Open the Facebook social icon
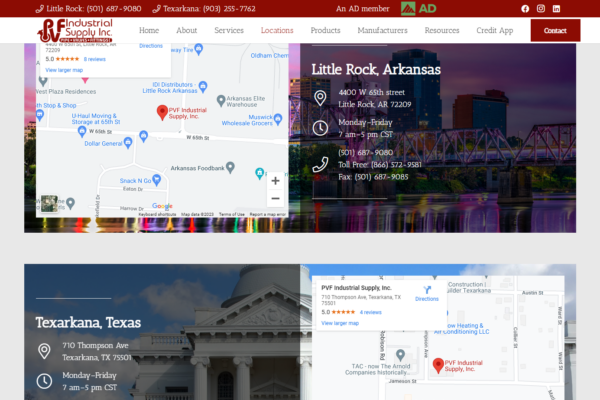Viewport: 600px width, 400px height. click(525, 8)
